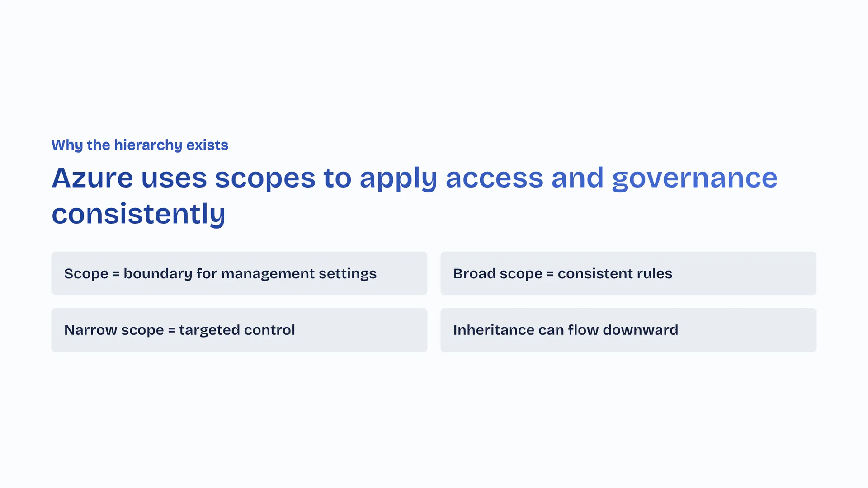The height and width of the screenshot is (488, 868).
Task: Click the word "boundary" in the first card
Action: coord(158,274)
